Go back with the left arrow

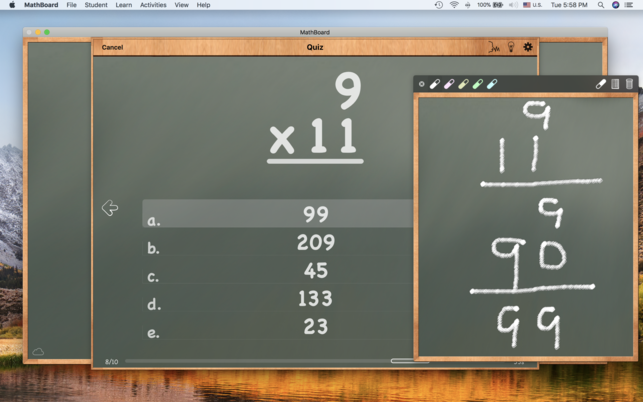coord(110,208)
